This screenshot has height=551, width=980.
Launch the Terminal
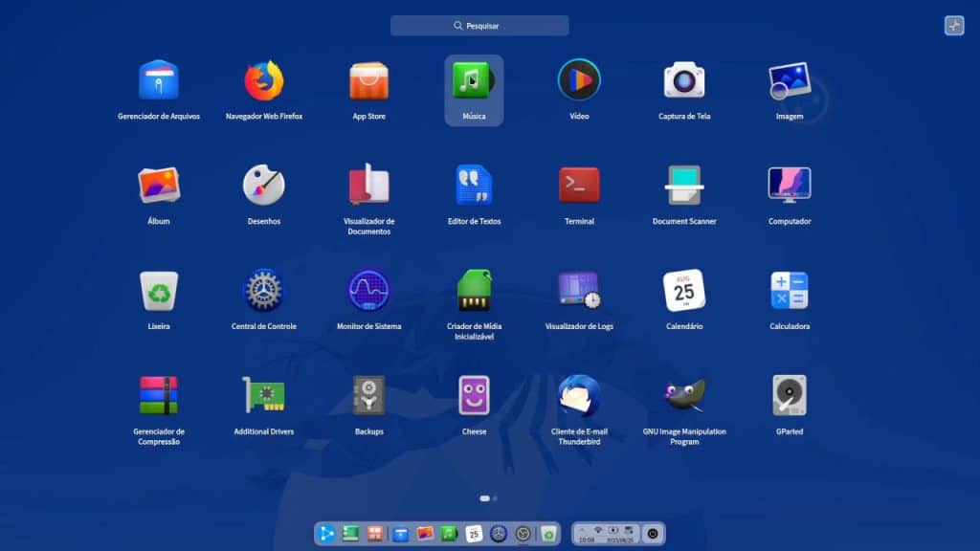tap(579, 191)
